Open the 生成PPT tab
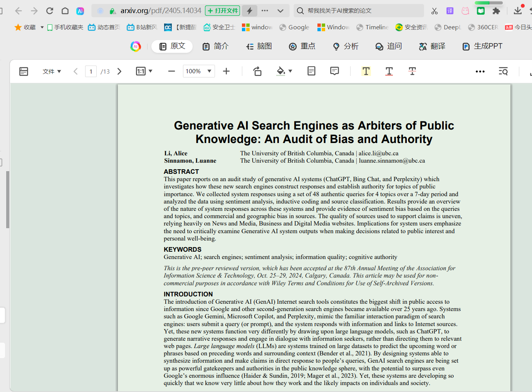 click(482, 46)
